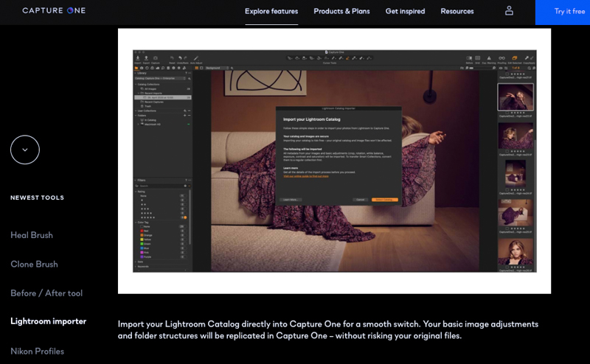Open the online guide link in dialog

pyautogui.click(x=306, y=176)
